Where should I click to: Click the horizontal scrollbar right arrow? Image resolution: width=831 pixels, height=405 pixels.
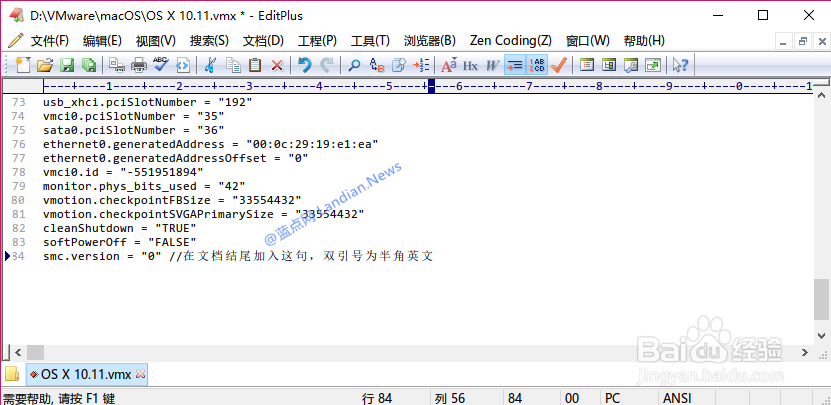click(x=805, y=352)
